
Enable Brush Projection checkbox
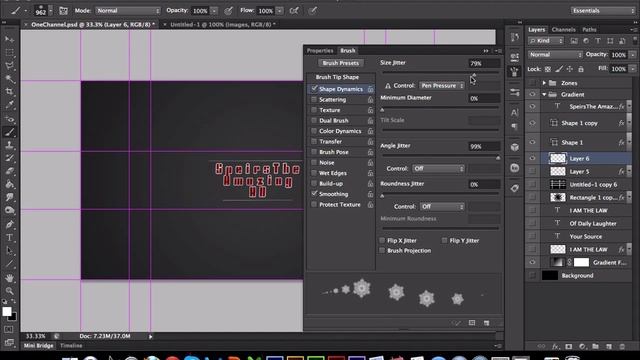(x=382, y=250)
